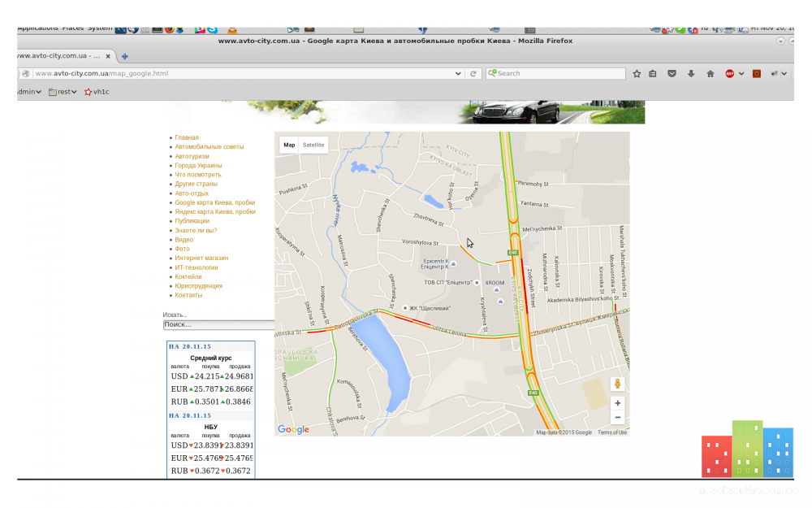Click the search engine magnifier icon
The height and width of the screenshot is (508, 812).
(492, 73)
